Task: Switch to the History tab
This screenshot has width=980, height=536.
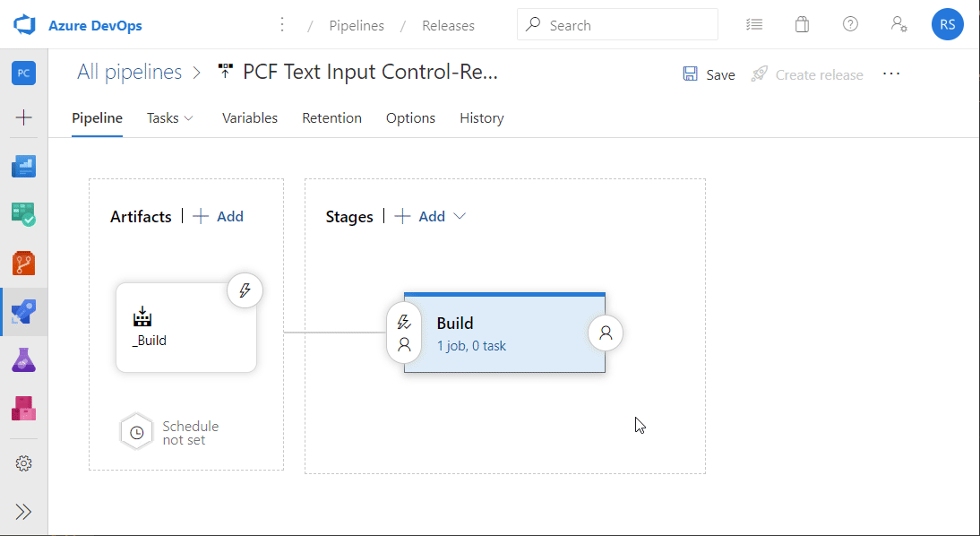Action: click(x=482, y=118)
